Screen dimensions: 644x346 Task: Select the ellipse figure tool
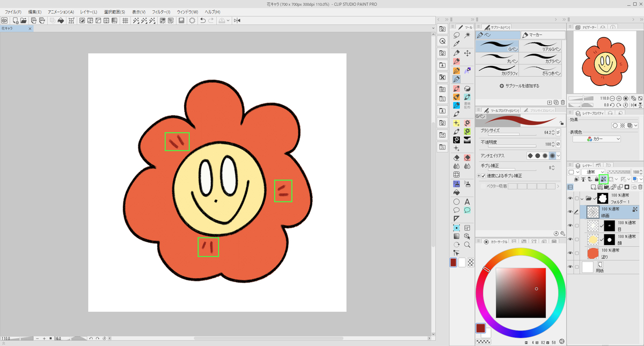[456, 201]
